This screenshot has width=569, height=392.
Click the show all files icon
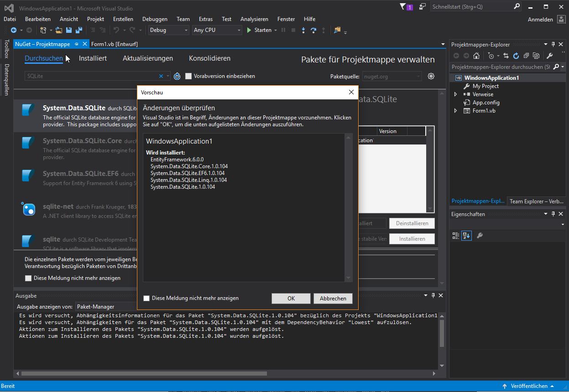[536, 56]
